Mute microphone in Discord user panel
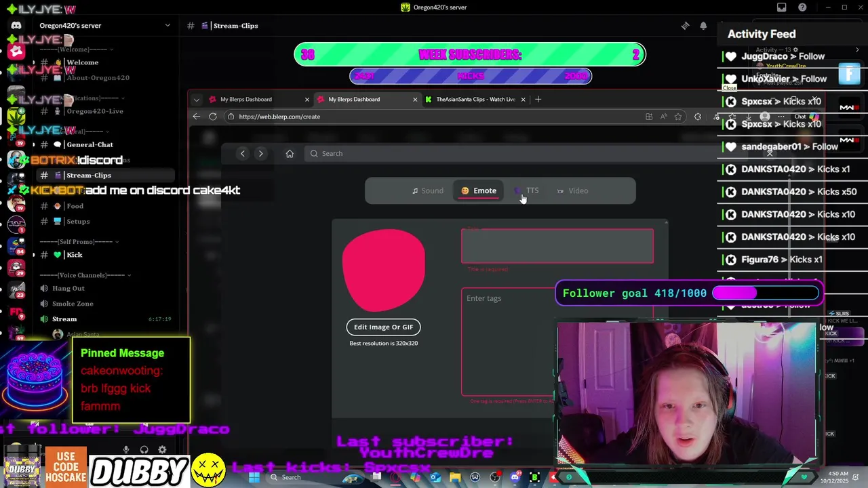Image resolution: width=868 pixels, height=488 pixels. pyautogui.click(x=126, y=450)
